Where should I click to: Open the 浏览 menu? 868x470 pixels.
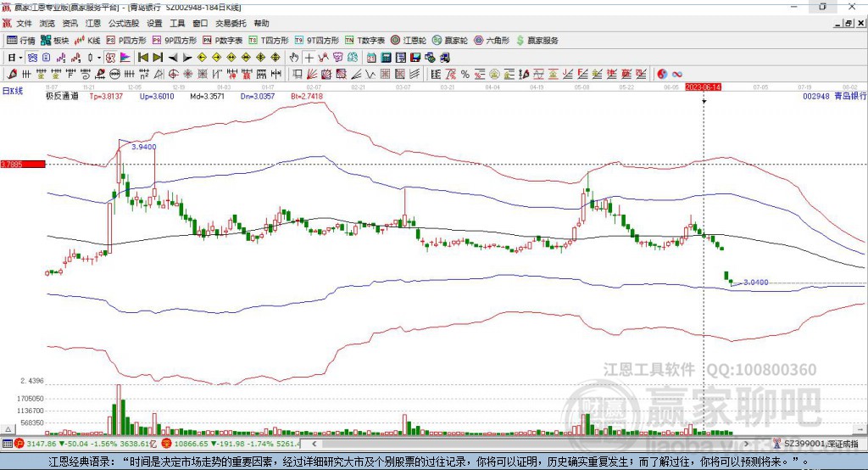click(47, 23)
